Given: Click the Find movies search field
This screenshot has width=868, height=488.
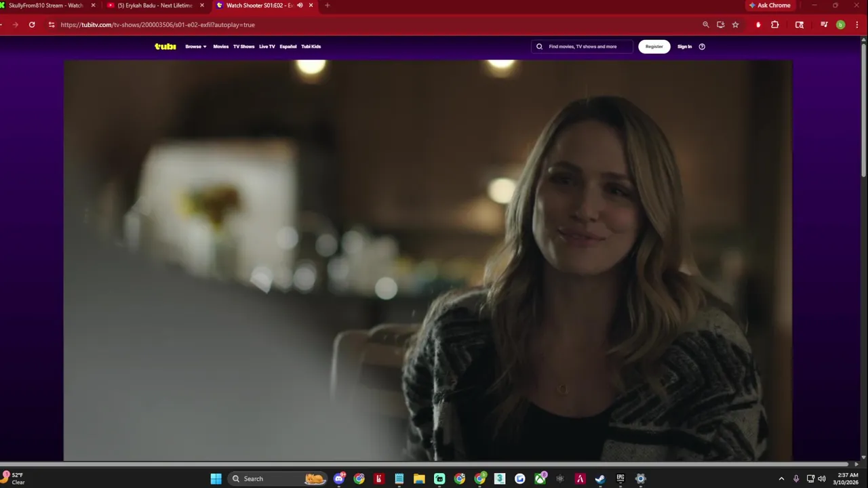Looking at the screenshot, I should click(x=583, y=47).
